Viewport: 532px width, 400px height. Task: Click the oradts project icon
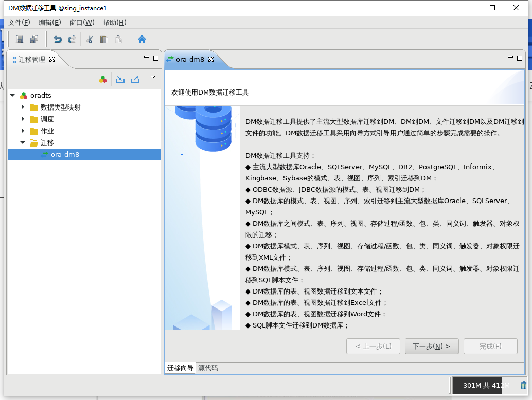coord(24,96)
